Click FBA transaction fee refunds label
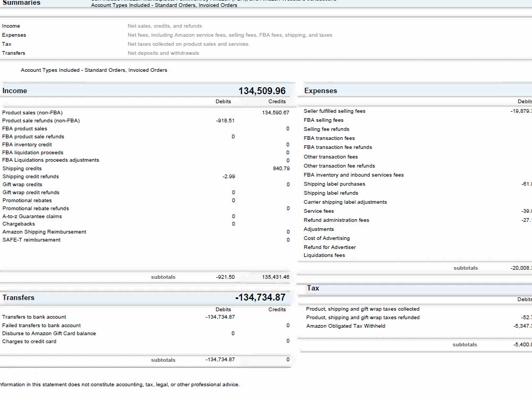Image resolution: width=532 pixels, height=399 pixels. pyautogui.click(x=338, y=147)
